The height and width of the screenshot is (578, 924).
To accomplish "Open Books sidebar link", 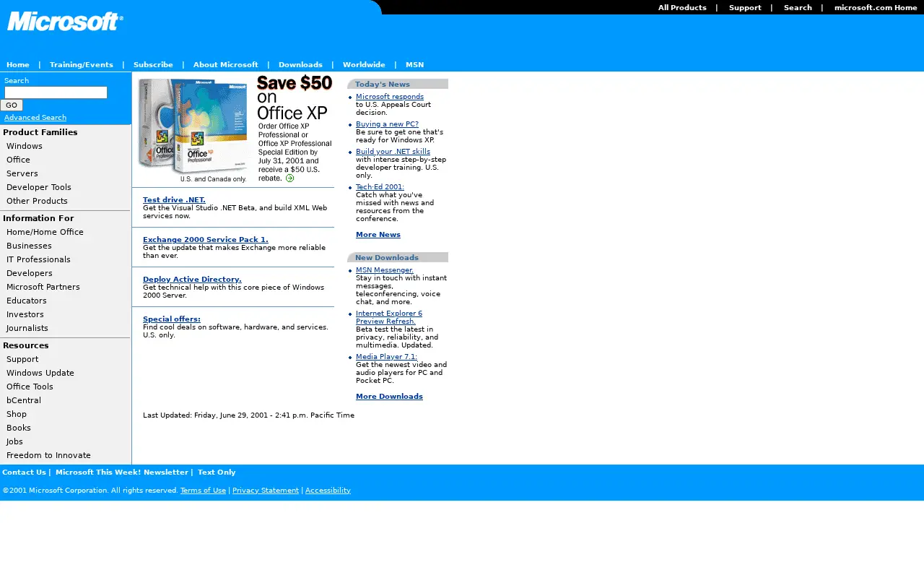I will point(19,428).
